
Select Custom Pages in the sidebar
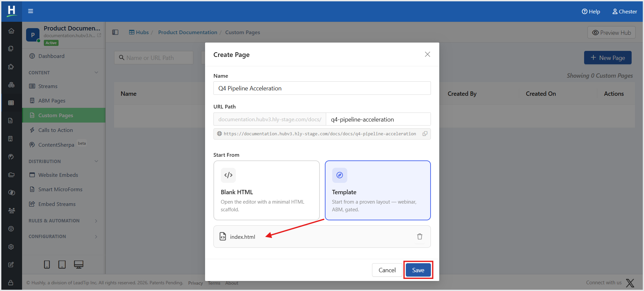(64, 115)
